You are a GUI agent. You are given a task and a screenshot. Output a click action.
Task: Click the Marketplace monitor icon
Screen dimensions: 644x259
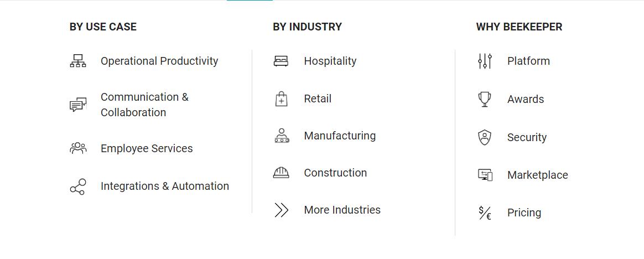[x=485, y=175]
